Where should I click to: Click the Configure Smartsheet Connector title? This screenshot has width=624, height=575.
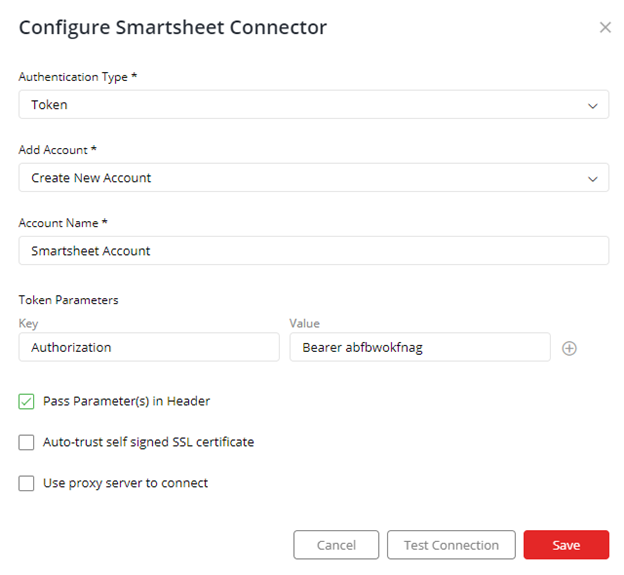(173, 27)
